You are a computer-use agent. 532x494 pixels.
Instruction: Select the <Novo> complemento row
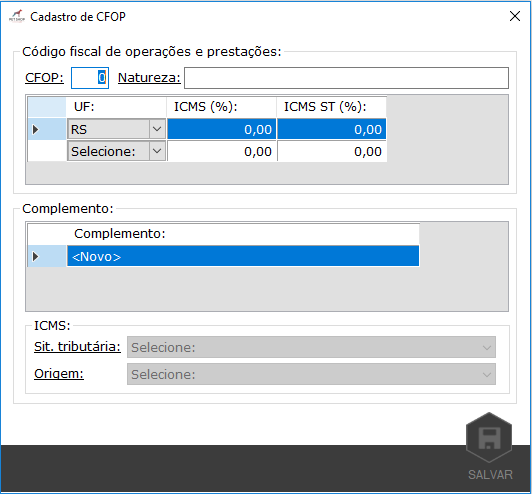point(243,256)
